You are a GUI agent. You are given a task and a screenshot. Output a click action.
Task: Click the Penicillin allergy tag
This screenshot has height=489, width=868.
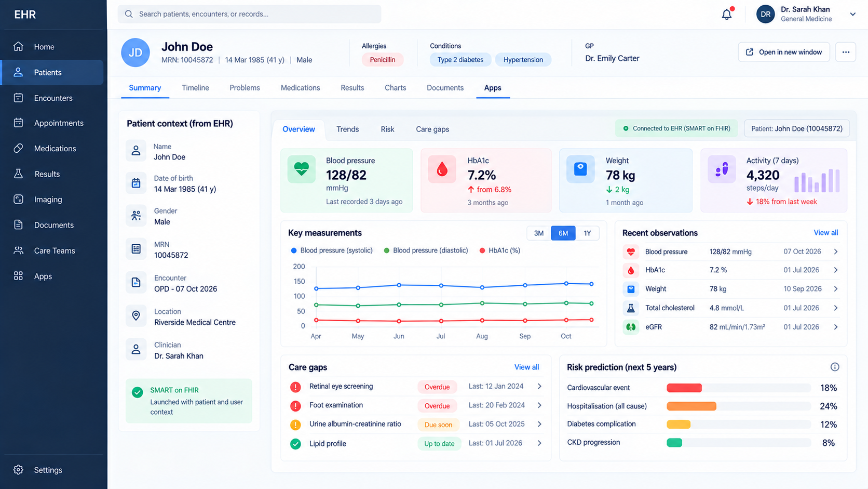[x=383, y=60]
